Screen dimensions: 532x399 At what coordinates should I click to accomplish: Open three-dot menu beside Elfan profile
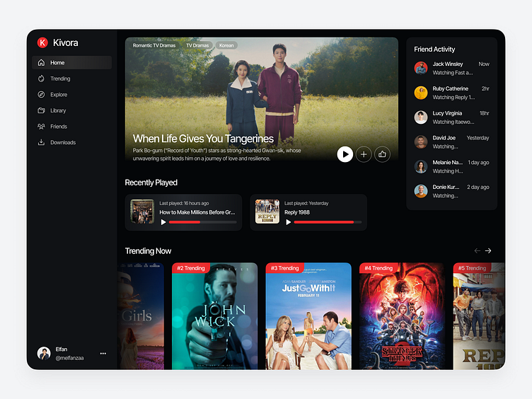[103, 354]
